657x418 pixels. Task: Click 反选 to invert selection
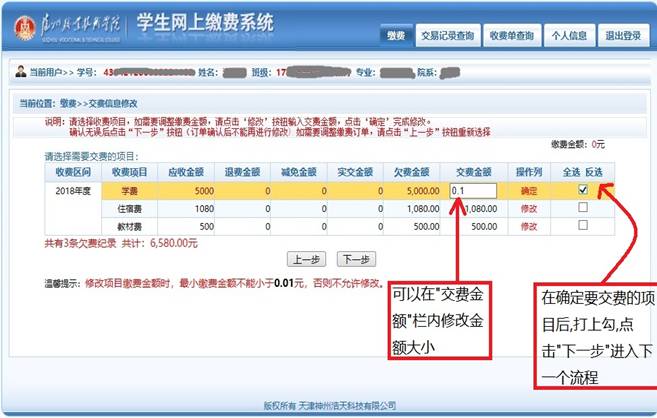(594, 172)
